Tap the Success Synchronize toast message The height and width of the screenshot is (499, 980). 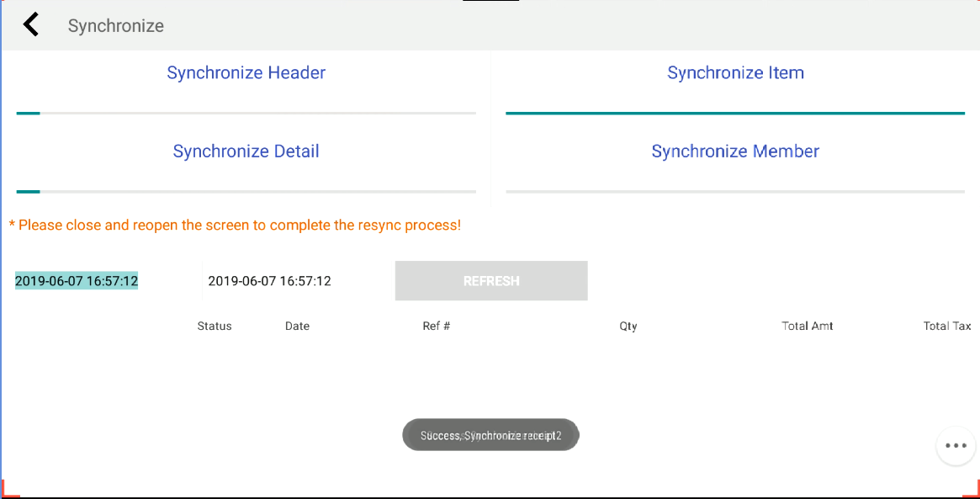click(490, 435)
